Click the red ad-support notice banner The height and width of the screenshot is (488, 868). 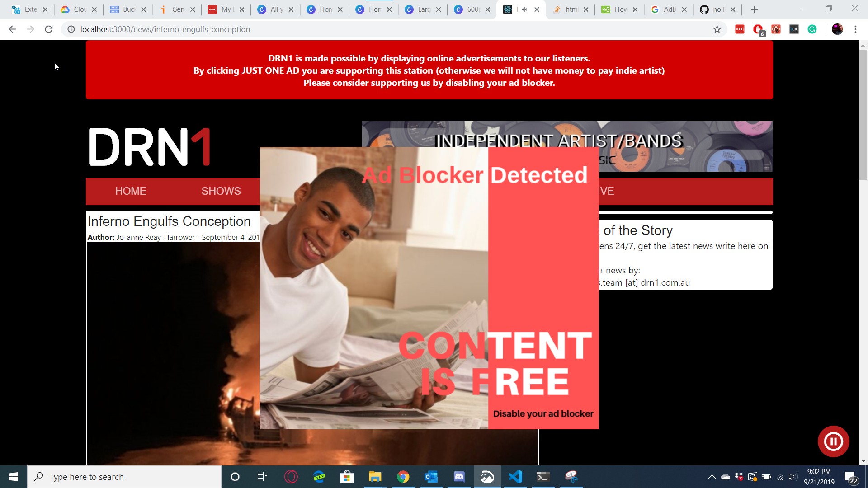[429, 70]
